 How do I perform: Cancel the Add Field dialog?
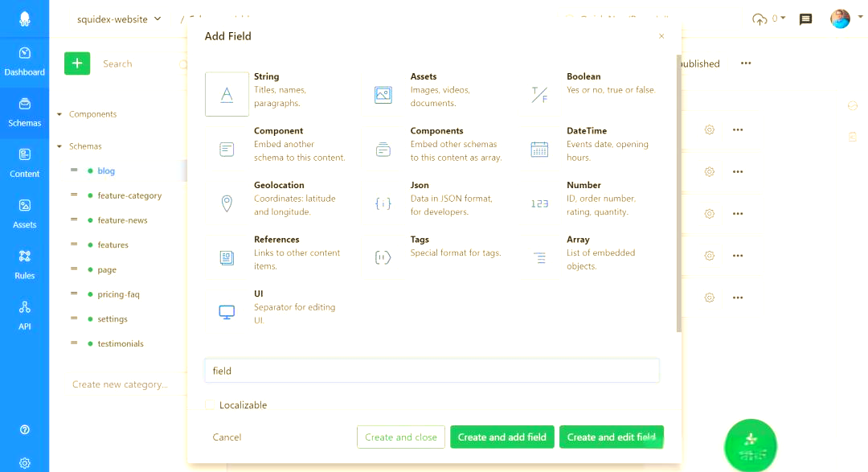click(x=227, y=437)
